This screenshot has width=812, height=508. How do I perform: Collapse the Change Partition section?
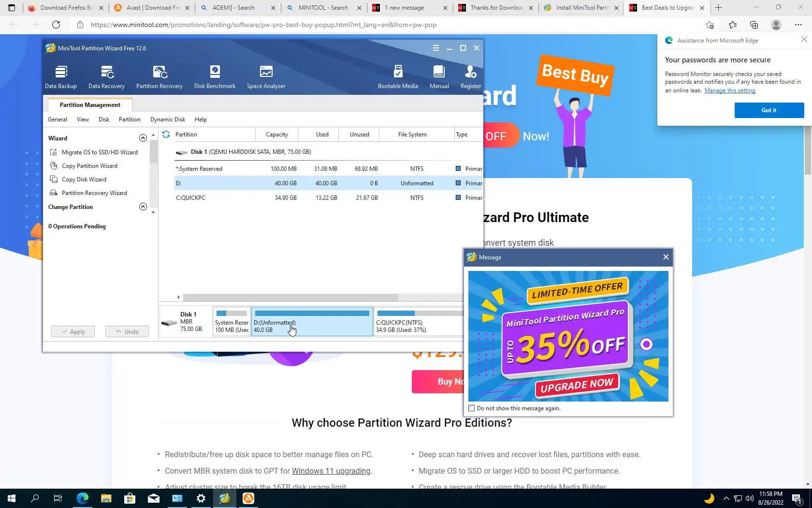(x=143, y=207)
